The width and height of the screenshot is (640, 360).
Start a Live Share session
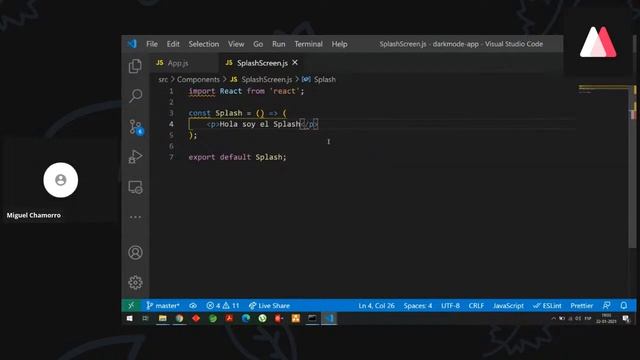tap(269, 305)
